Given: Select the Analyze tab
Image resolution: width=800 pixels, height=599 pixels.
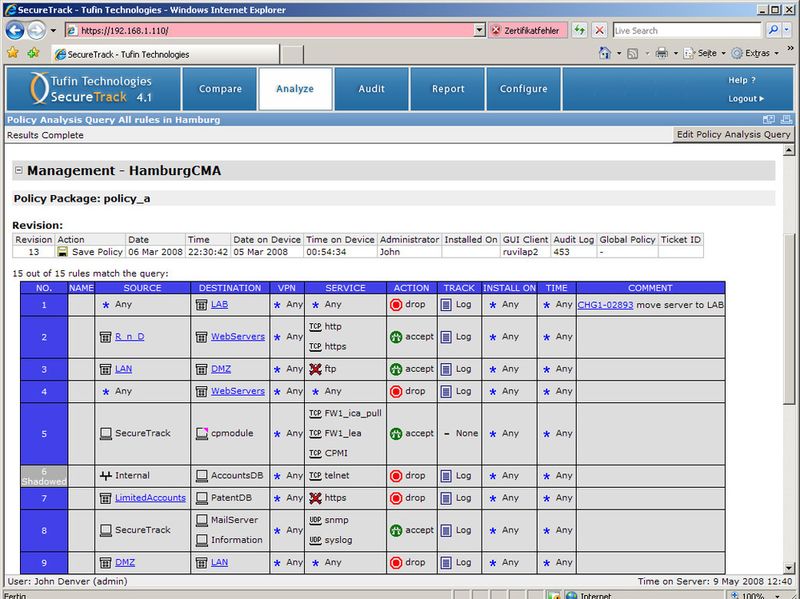Looking at the screenshot, I should pos(295,89).
